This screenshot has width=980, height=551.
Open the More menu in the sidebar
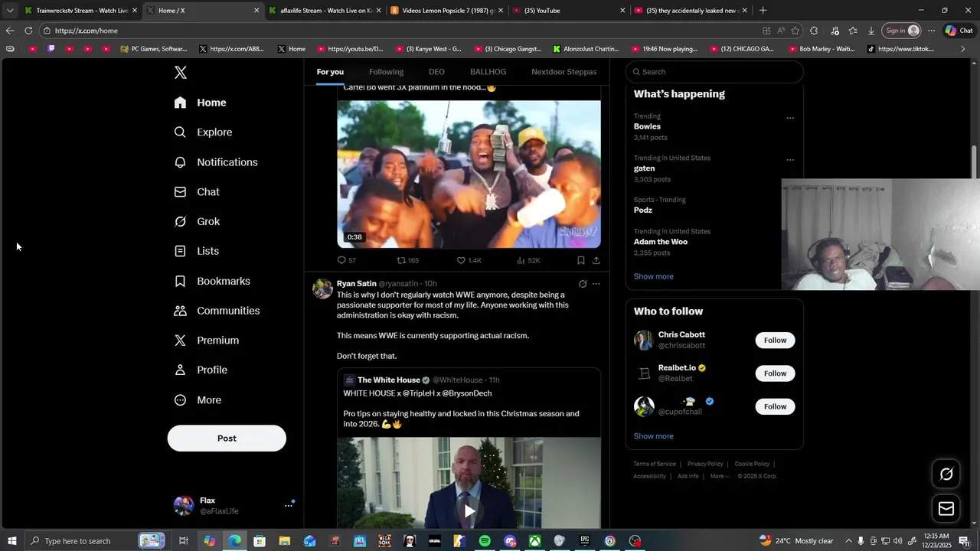tap(198, 400)
